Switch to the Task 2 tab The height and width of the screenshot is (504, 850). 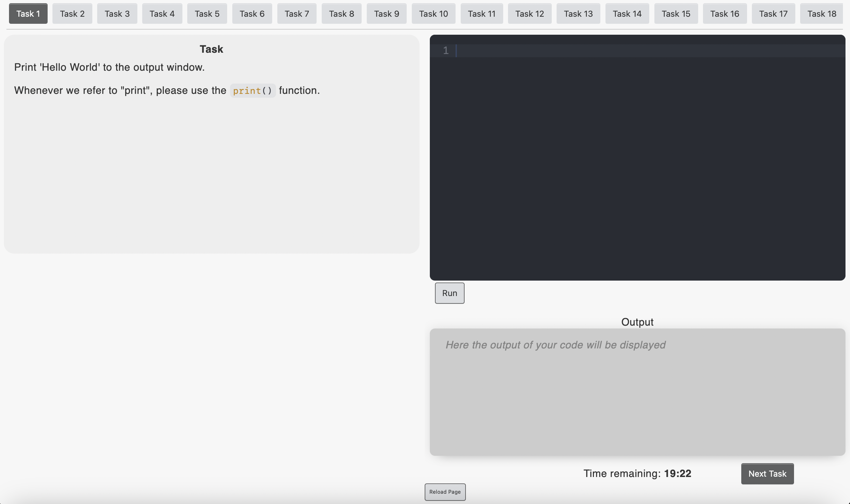[72, 14]
